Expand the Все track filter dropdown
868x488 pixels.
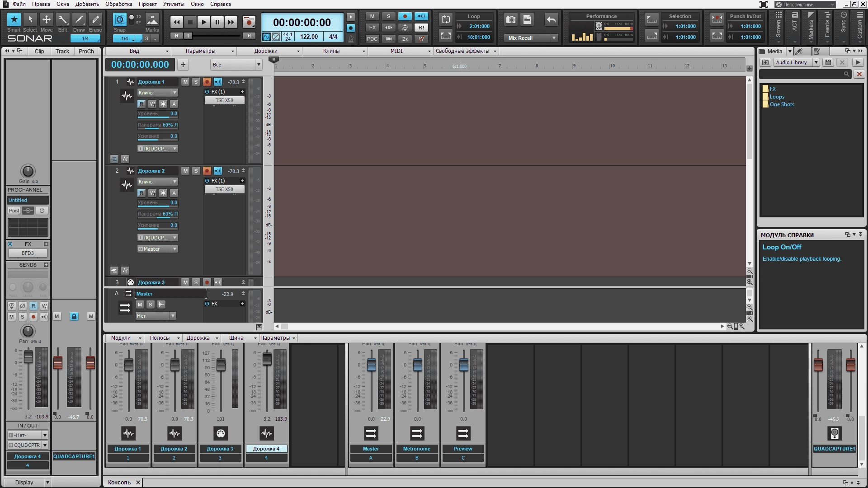tap(236, 65)
